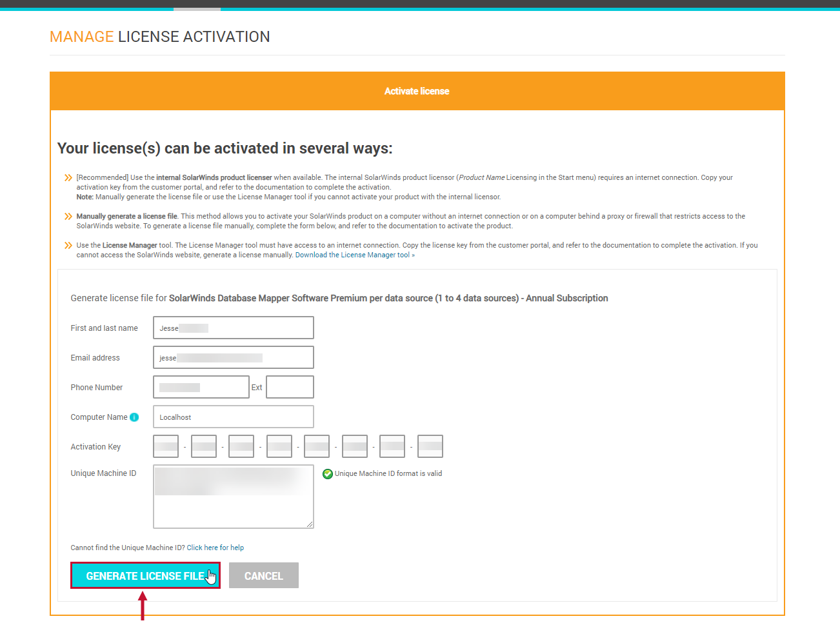This screenshot has width=840, height=623.
Task: Click the chevron bullet beside Use the License Manager tool
Action: [x=68, y=245]
